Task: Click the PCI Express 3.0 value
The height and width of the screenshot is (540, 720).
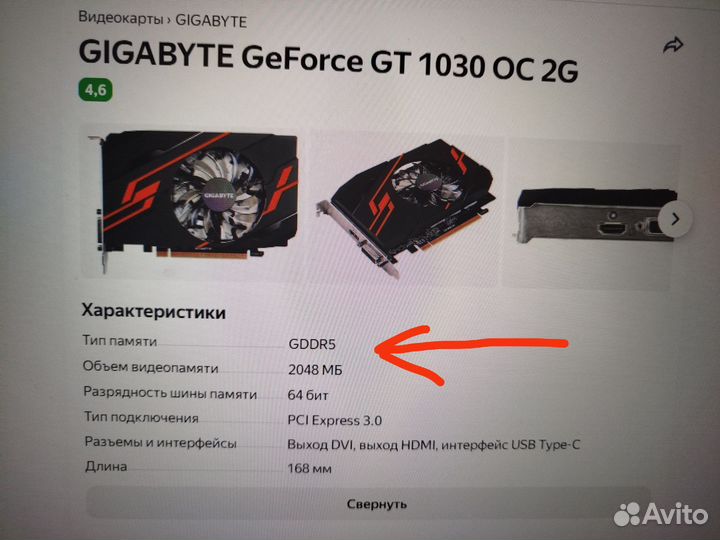Action: pos(335,420)
